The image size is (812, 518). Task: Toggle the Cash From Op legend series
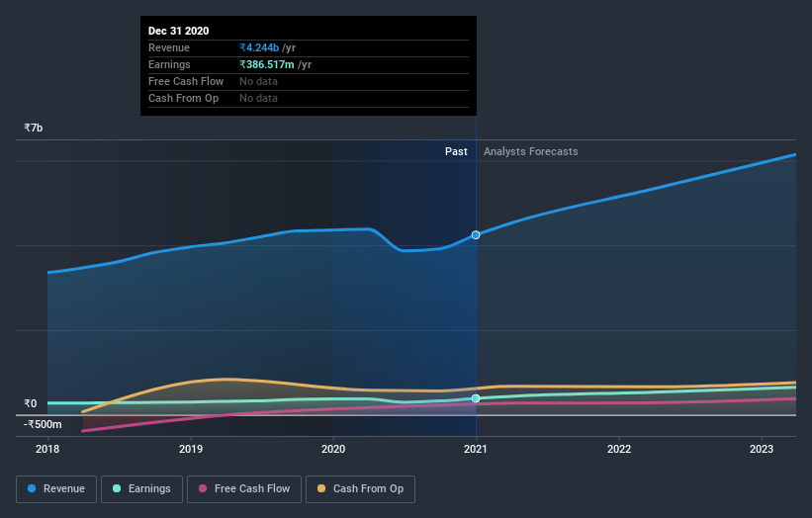pyautogui.click(x=360, y=489)
